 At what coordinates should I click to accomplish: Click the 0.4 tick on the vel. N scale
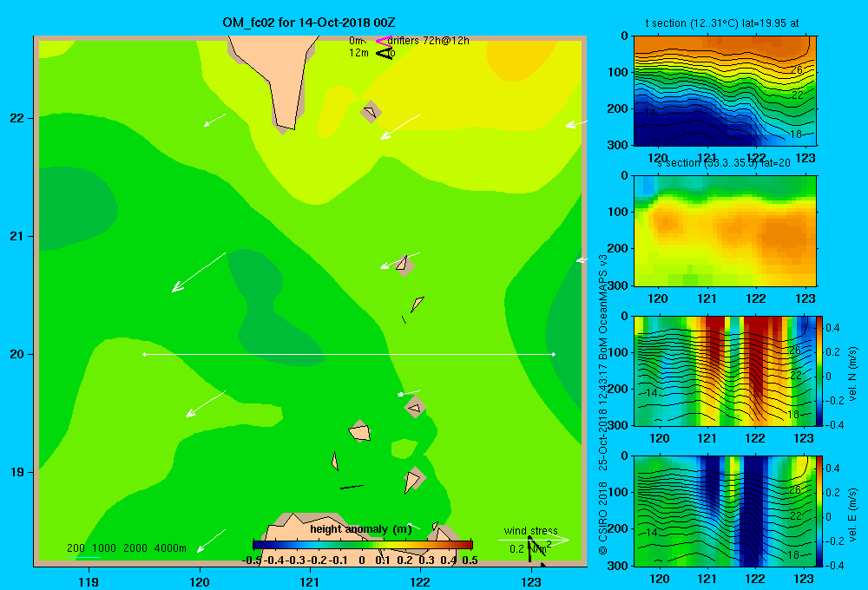[x=832, y=328]
